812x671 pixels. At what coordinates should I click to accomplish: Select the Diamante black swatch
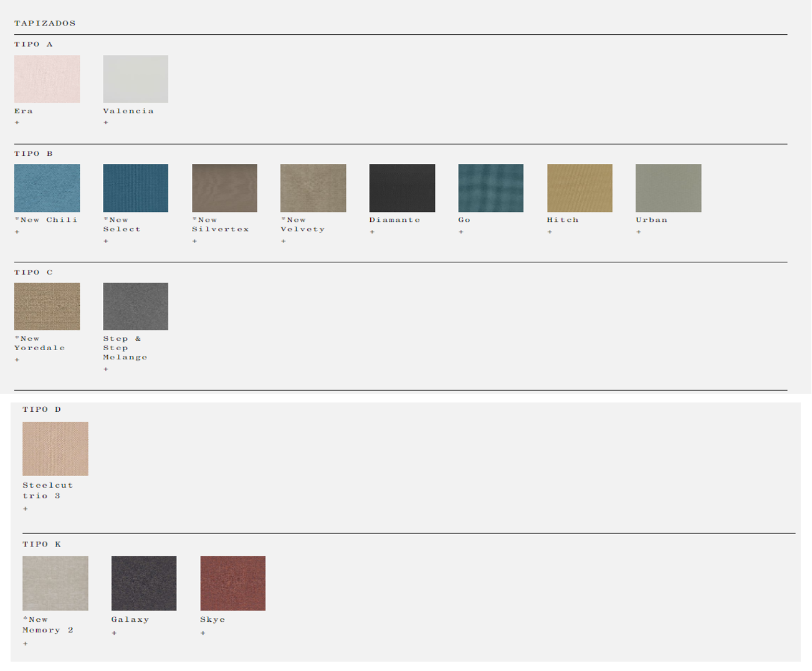[x=402, y=188]
